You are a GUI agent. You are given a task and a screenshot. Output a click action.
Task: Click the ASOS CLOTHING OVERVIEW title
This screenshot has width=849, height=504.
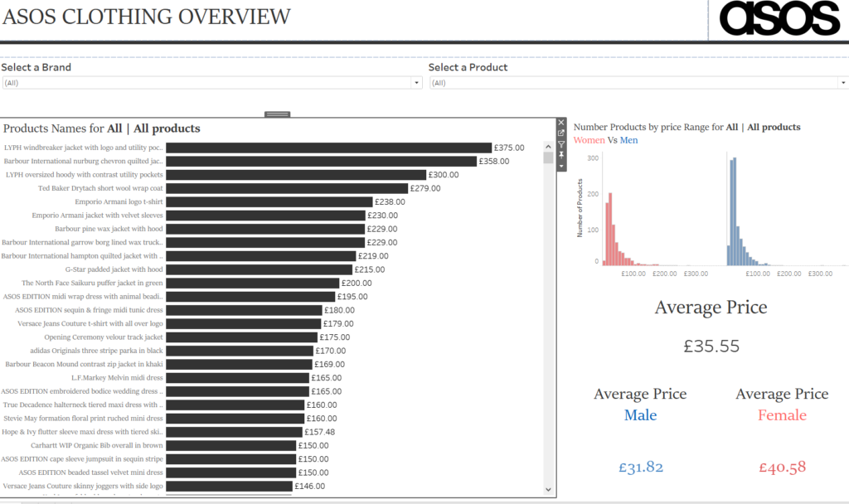pos(147,17)
